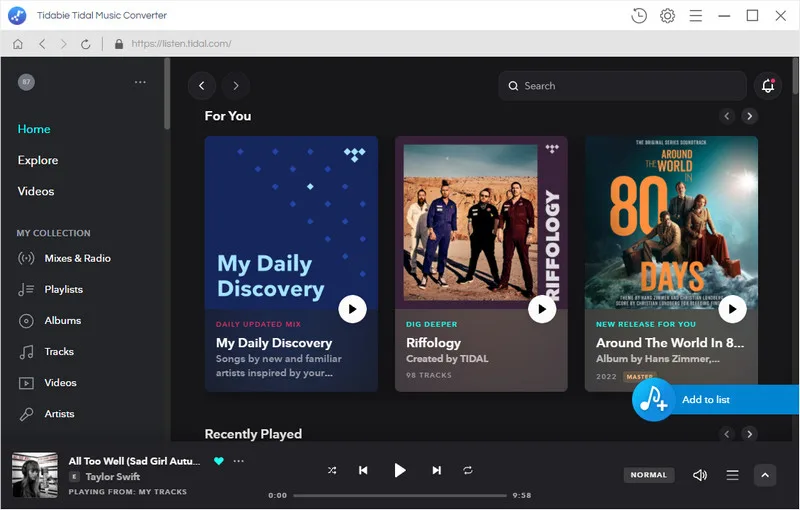Mute volume speaker icon

point(699,475)
